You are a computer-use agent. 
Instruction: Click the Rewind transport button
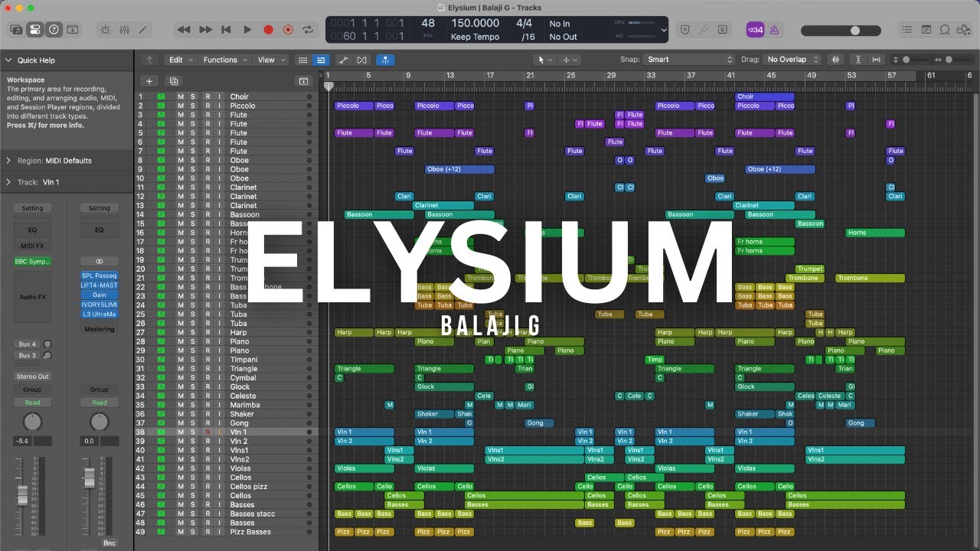click(x=184, y=30)
